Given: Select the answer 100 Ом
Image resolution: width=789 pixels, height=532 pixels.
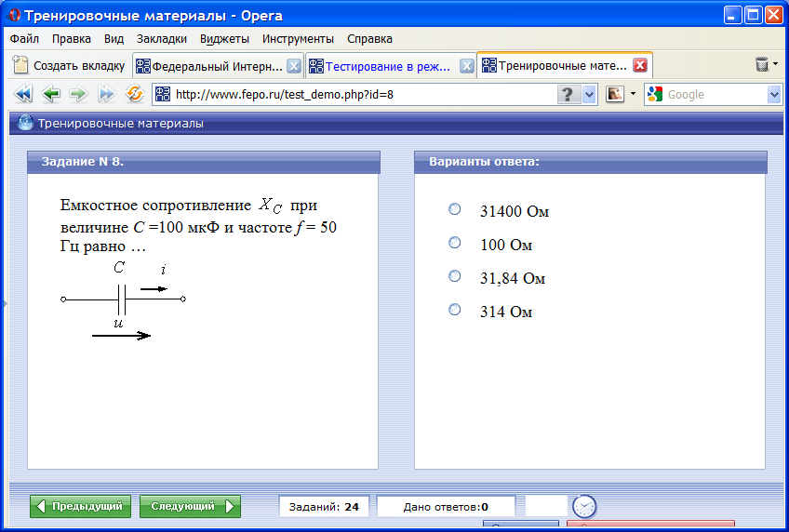Looking at the screenshot, I should [454, 243].
